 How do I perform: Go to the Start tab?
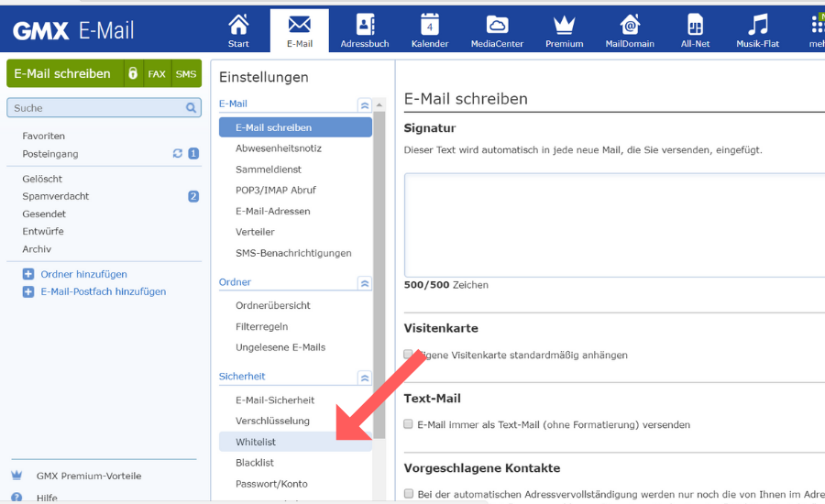click(x=238, y=30)
